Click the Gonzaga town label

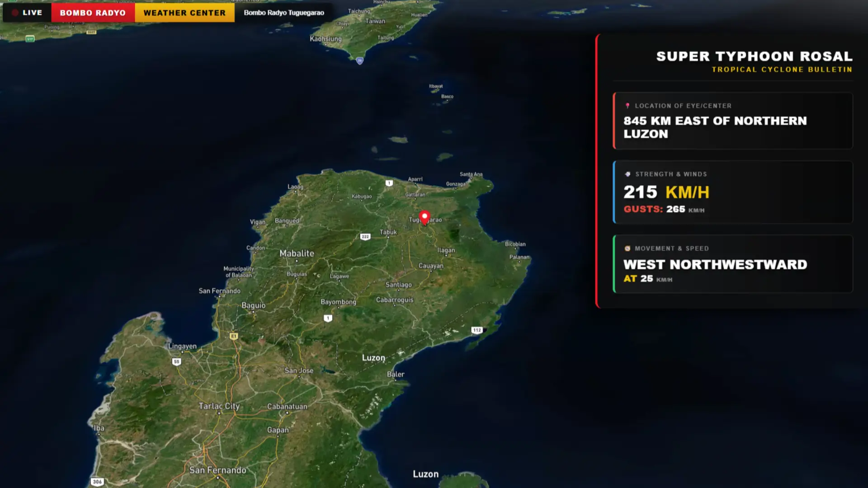[456, 184]
